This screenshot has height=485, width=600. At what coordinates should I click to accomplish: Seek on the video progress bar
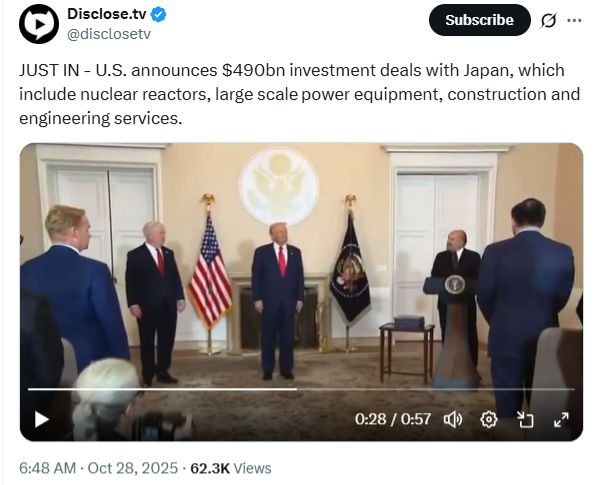301,389
